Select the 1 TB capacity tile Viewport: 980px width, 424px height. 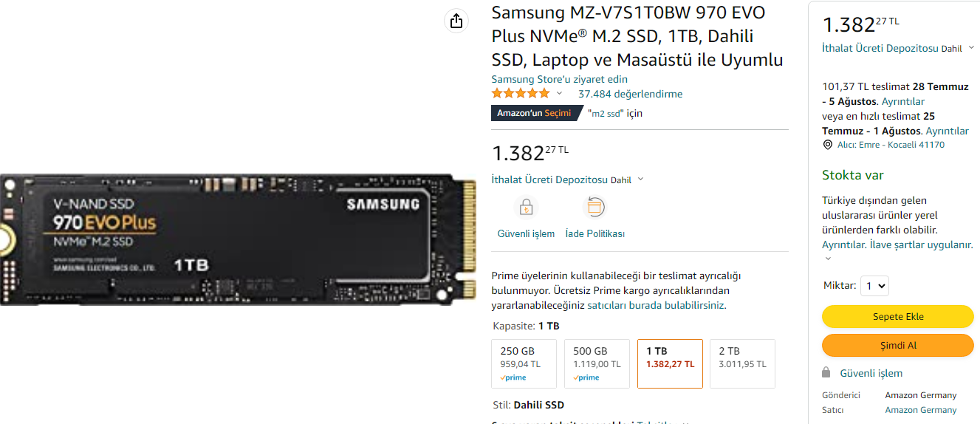[670, 363]
